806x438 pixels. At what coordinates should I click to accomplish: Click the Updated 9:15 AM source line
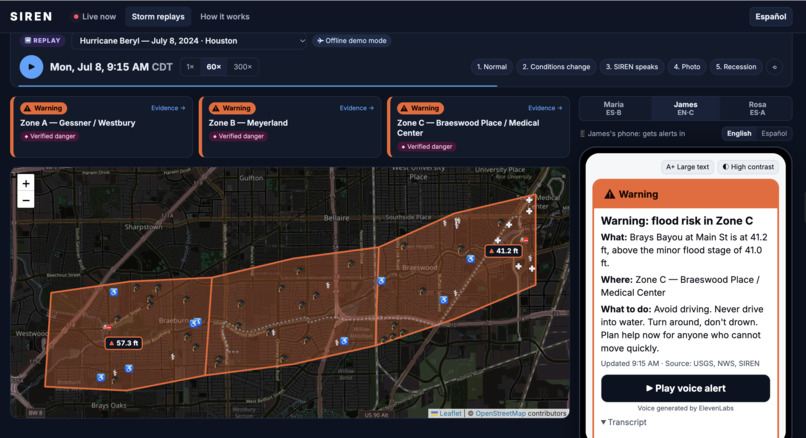(x=680, y=363)
